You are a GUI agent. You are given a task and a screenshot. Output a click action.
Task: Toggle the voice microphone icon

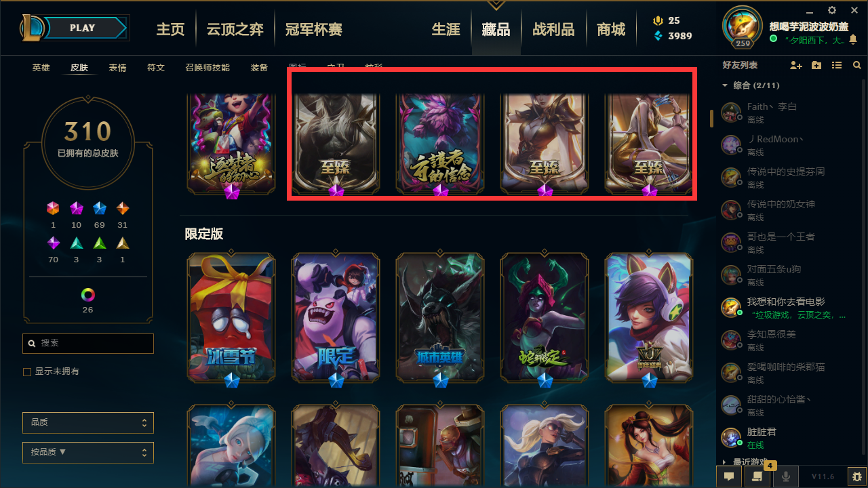coord(786,476)
